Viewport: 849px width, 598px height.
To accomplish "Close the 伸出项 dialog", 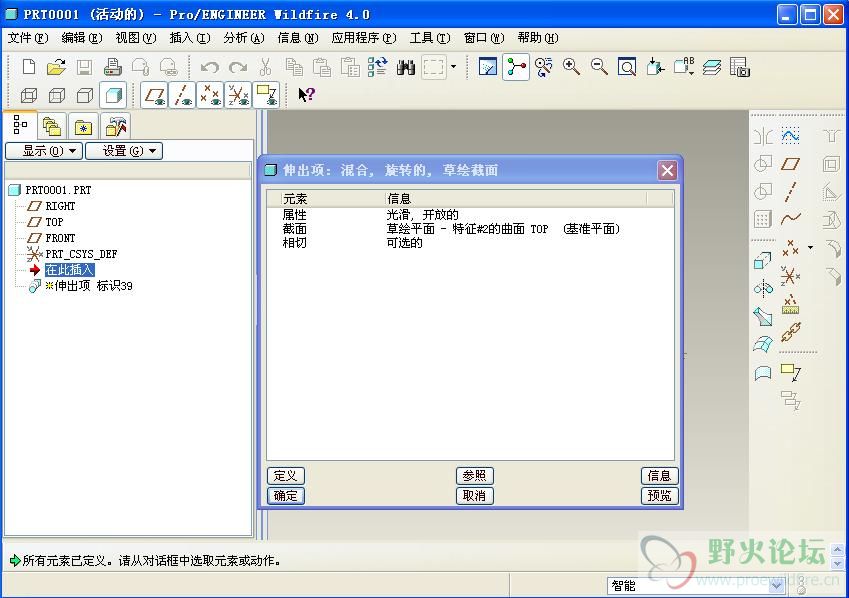I will (x=667, y=171).
